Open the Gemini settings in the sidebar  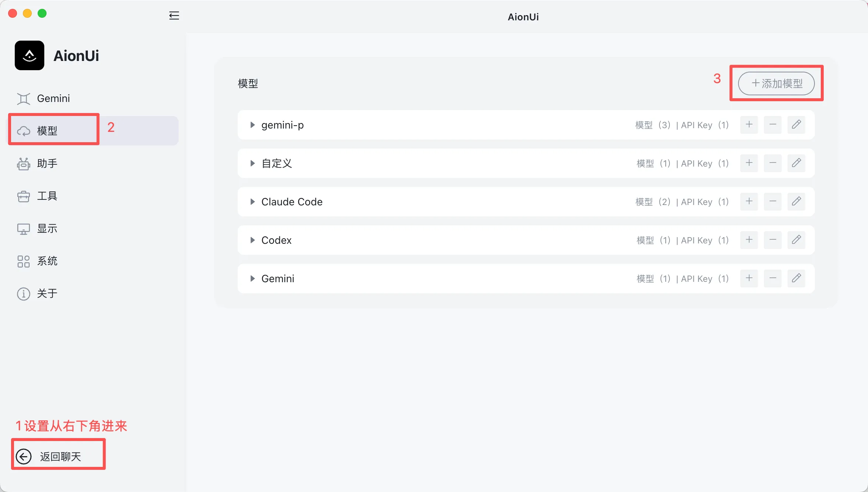53,98
